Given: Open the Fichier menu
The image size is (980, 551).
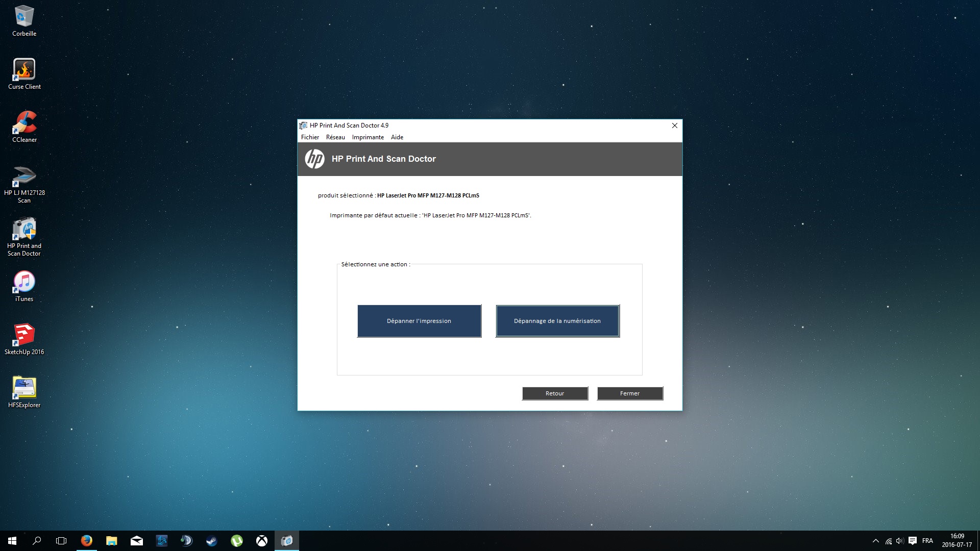Looking at the screenshot, I should click(x=310, y=137).
